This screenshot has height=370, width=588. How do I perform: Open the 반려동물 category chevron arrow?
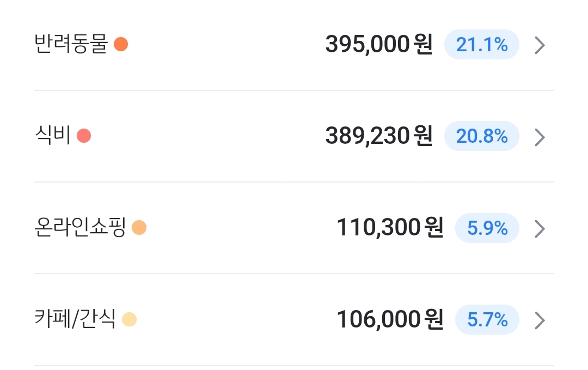(540, 45)
